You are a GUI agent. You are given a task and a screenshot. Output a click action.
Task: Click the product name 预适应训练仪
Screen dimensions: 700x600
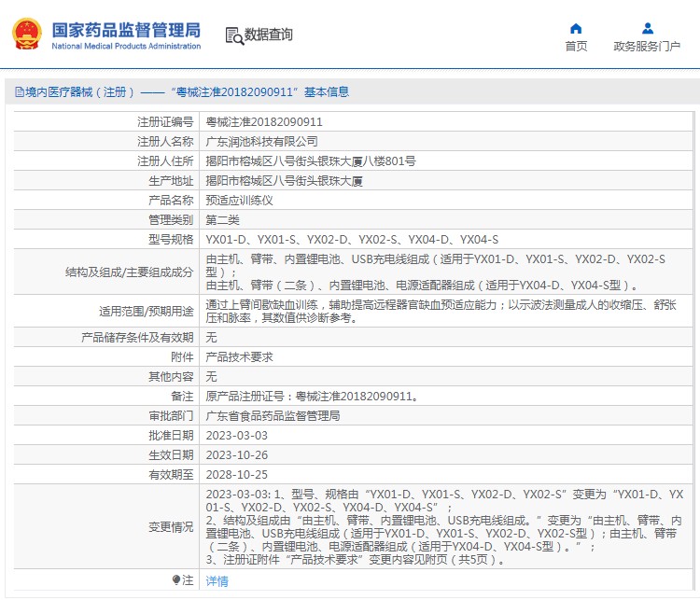[239, 201]
